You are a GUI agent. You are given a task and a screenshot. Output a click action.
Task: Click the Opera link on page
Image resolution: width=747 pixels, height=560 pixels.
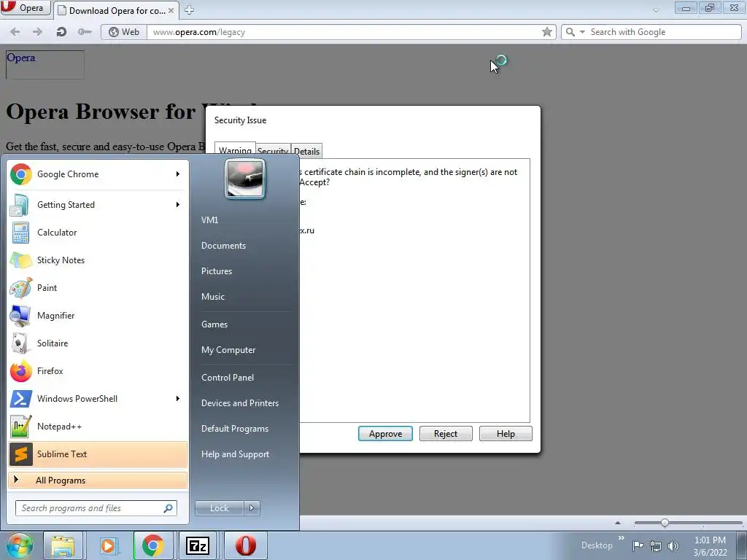(20, 58)
